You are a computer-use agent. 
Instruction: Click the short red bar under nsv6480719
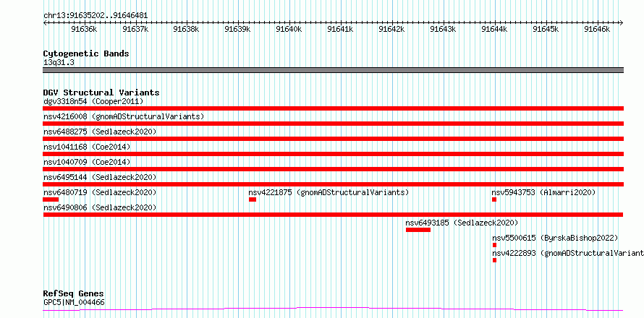click(x=51, y=199)
